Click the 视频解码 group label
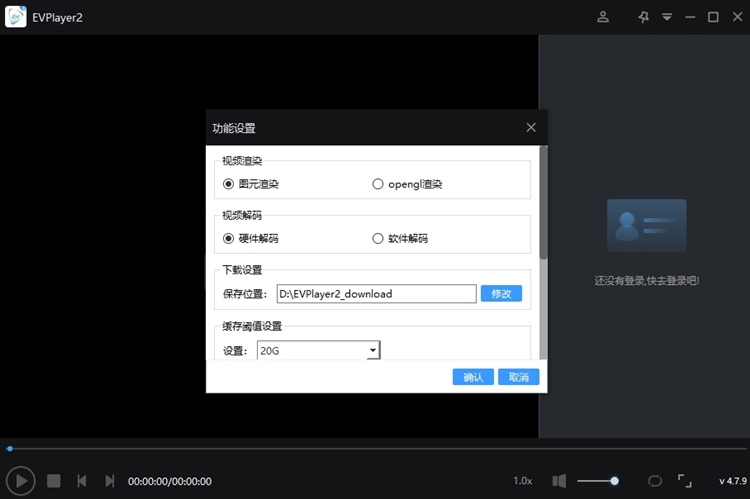 pyautogui.click(x=242, y=215)
